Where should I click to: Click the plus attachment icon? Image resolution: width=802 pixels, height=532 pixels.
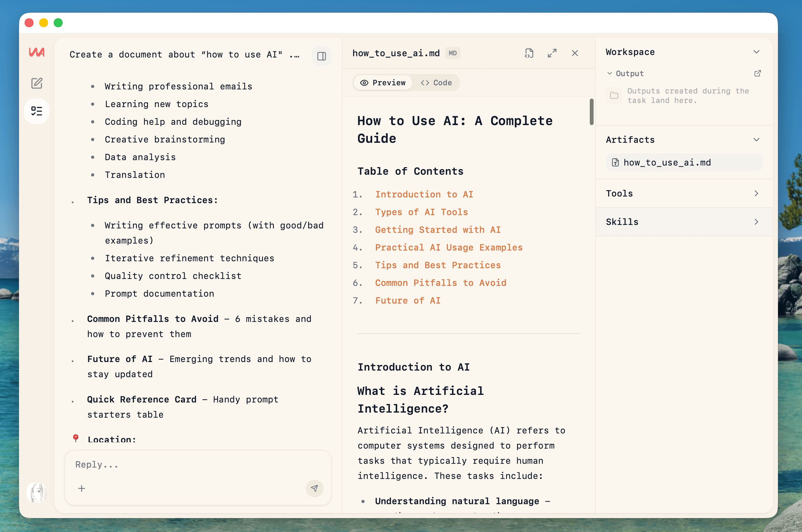(82, 488)
